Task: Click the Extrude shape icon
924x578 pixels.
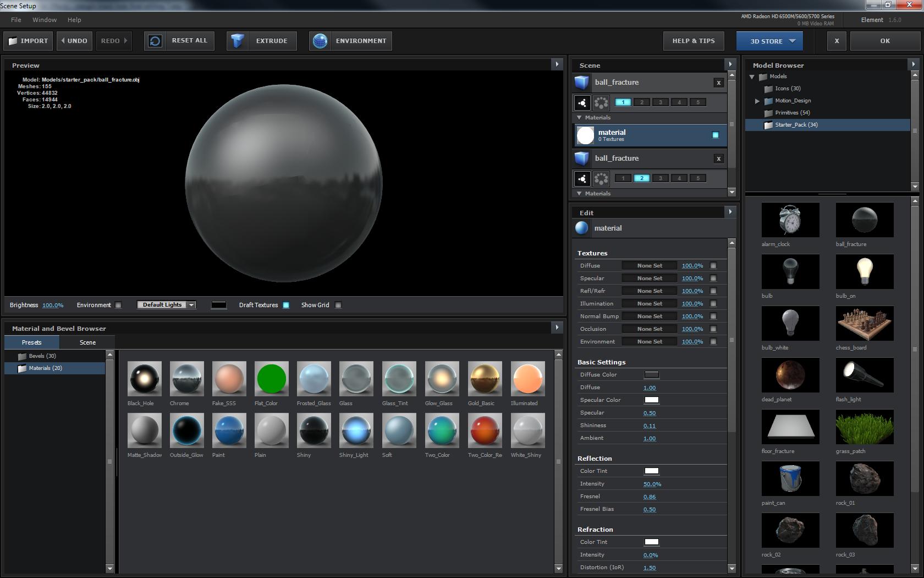Action: 238,41
